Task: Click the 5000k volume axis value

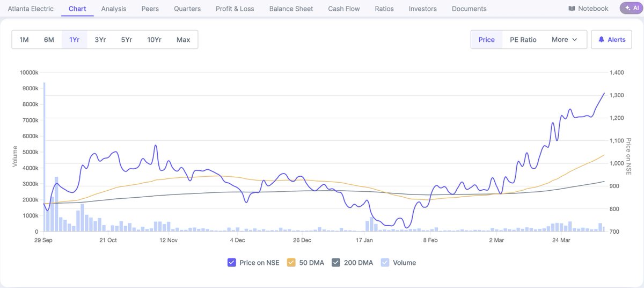Action: pos(30,152)
